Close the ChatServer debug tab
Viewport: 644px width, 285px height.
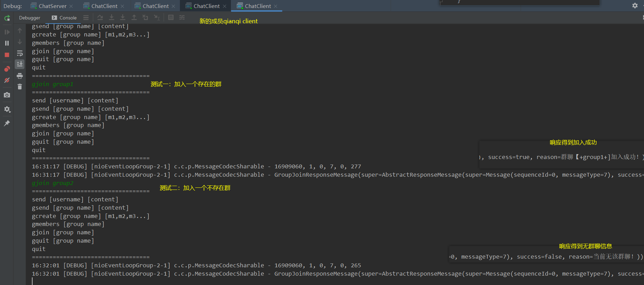pos(71,6)
